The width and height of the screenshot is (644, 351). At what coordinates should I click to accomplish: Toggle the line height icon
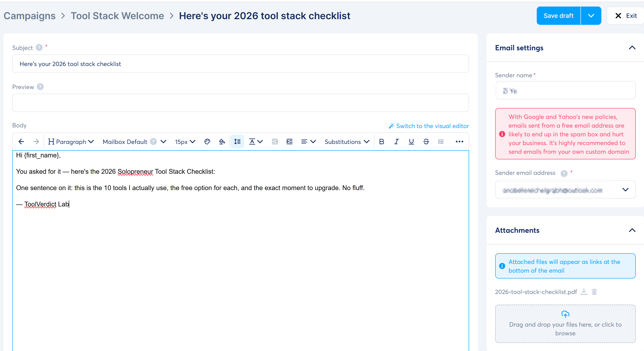tap(237, 142)
